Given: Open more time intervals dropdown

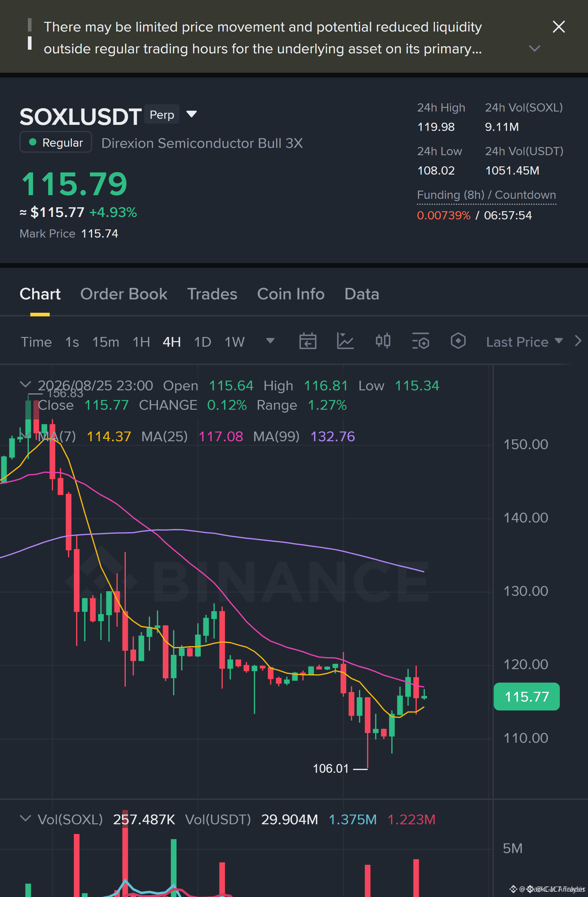Looking at the screenshot, I should click(270, 341).
